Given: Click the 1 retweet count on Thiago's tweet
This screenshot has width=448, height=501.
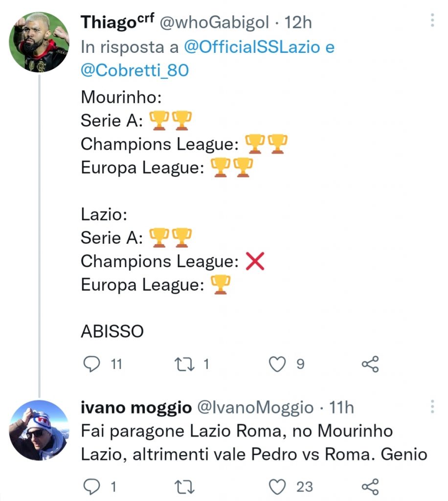Looking at the screenshot, I should click(206, 363).
